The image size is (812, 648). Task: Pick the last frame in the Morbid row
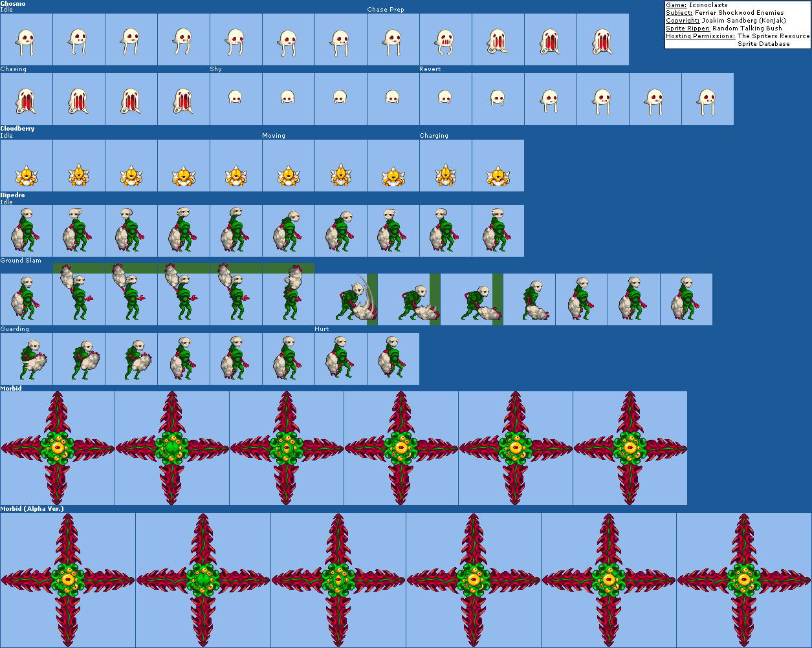pyautogui.click(x=630, y=448)
